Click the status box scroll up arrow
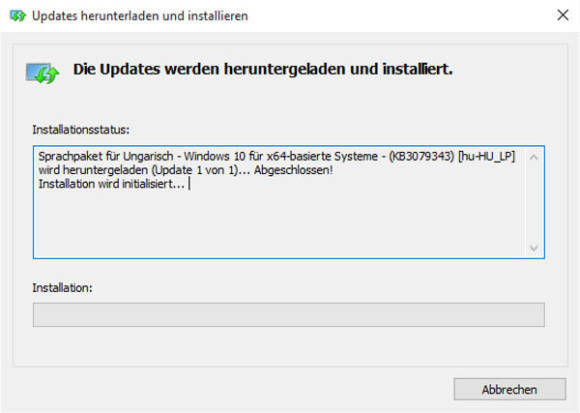This screenshot has width=580, height=413. (x=533, y=158)
